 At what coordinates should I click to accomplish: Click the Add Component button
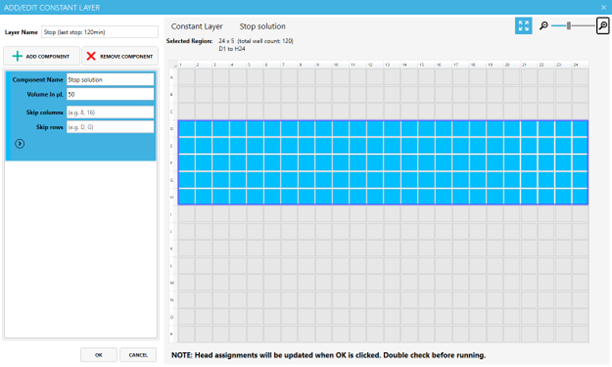pos(41,56)
